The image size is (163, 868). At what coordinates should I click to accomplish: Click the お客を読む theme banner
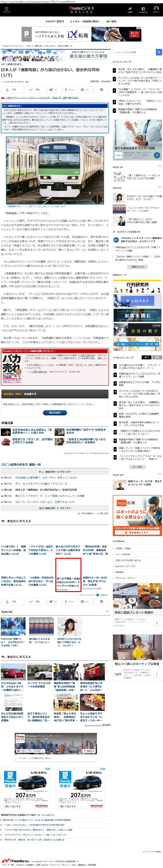[x=137, y=315]
